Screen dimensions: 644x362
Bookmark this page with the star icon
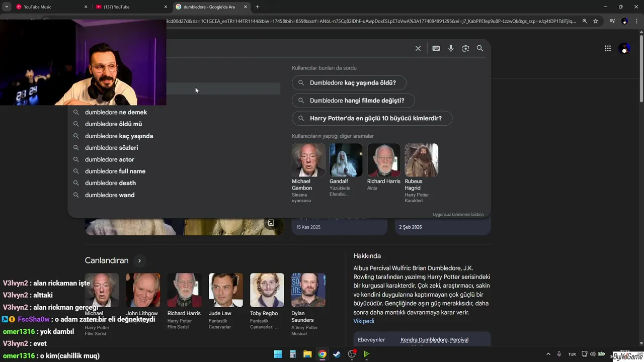click(x=596, y=21)
